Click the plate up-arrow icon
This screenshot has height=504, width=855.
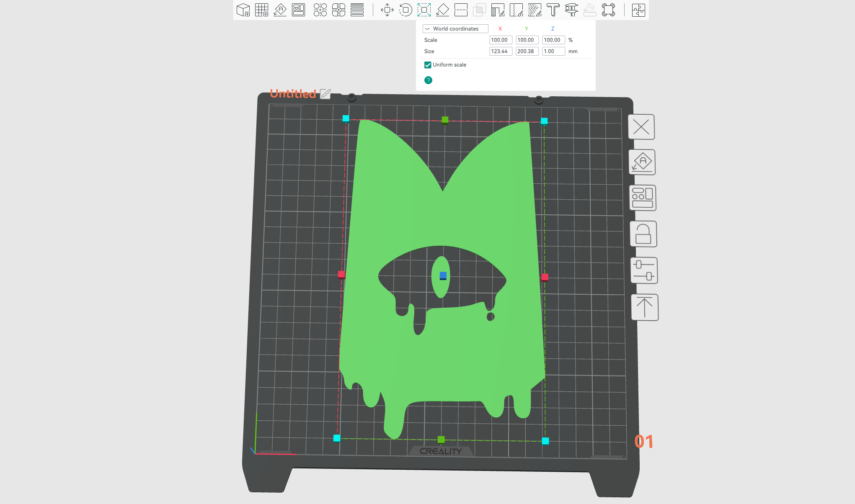(x=645, y=307)
